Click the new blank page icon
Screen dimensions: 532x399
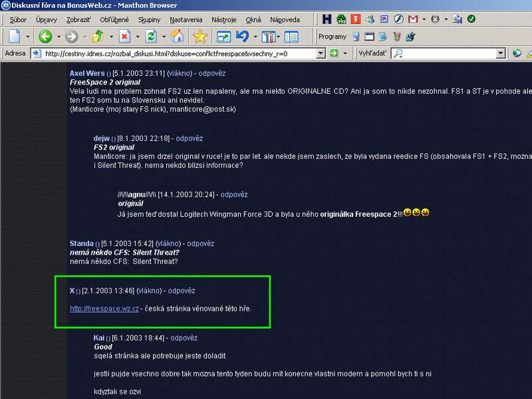(14, 37)
